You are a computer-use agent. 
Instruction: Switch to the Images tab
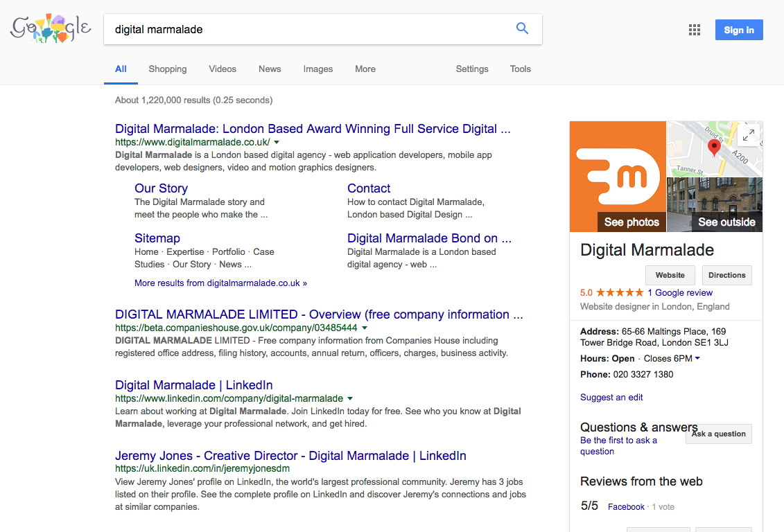317,69
